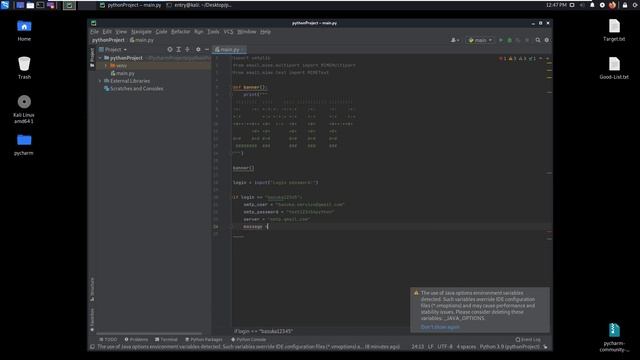Open the VCS menu
The height and width of the screenshot is (360, 640).
tap(228, 31)
